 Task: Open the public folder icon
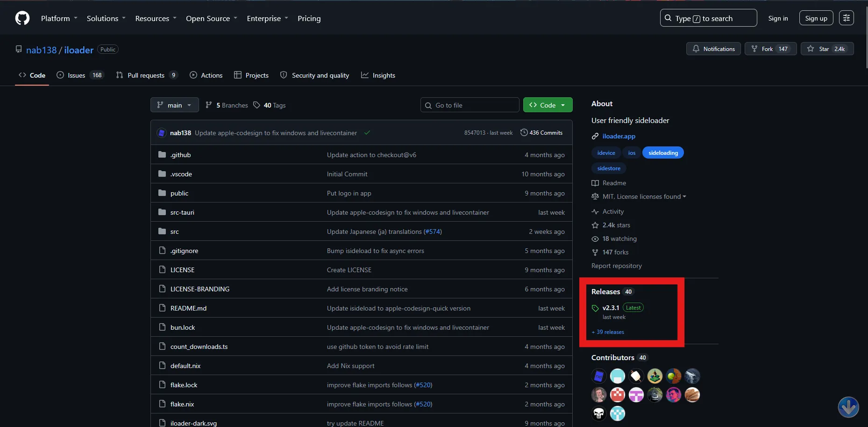click(x=162, y=193)
